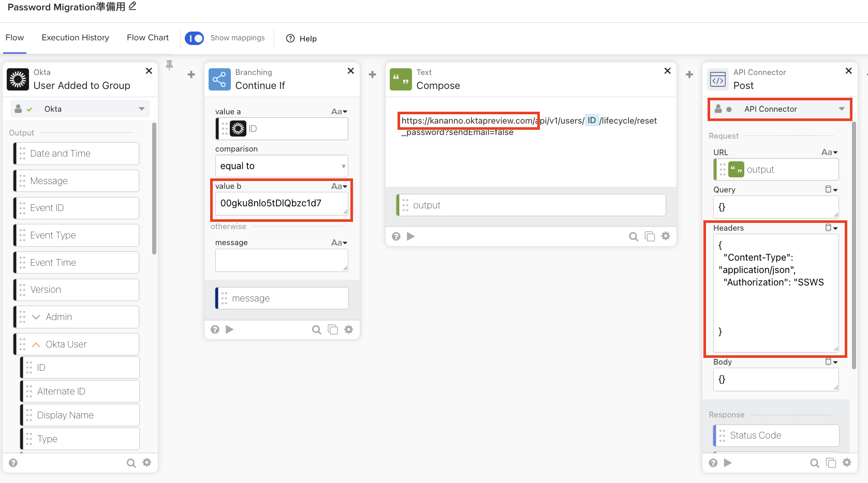
Task: Click the pin icon beside the Okta card
Action: [169, 65]
